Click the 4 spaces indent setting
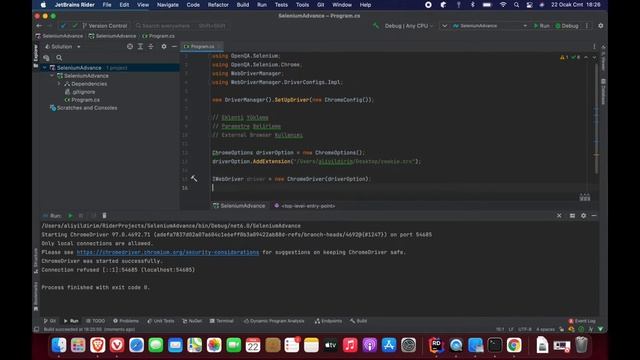This screenshot has height=360, width=640. (545, 329)
